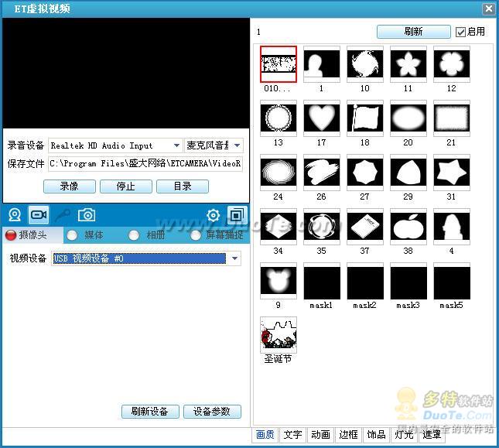Select the flower star mask 11
Image resolution: width=499 pixels, height=448 pixels.
[x=408, y=63]
